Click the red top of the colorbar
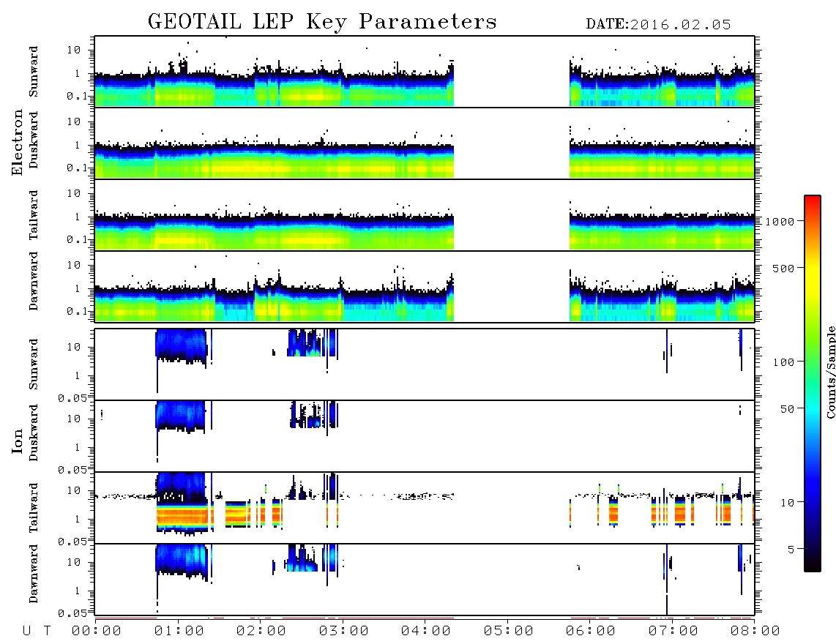This screenshot has height=644, width=836. pyautogui.click(x=813, y=203)
